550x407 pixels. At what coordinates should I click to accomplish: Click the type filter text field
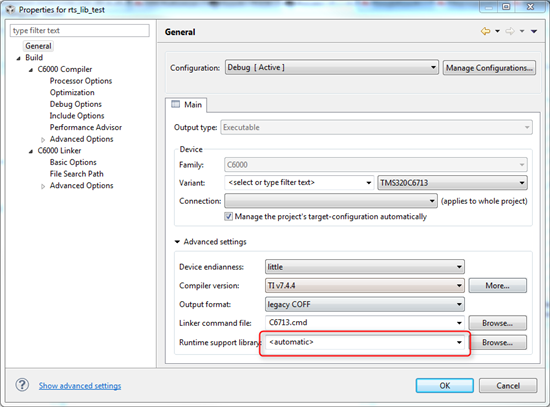pyautogui.click(x=80, y=31)
